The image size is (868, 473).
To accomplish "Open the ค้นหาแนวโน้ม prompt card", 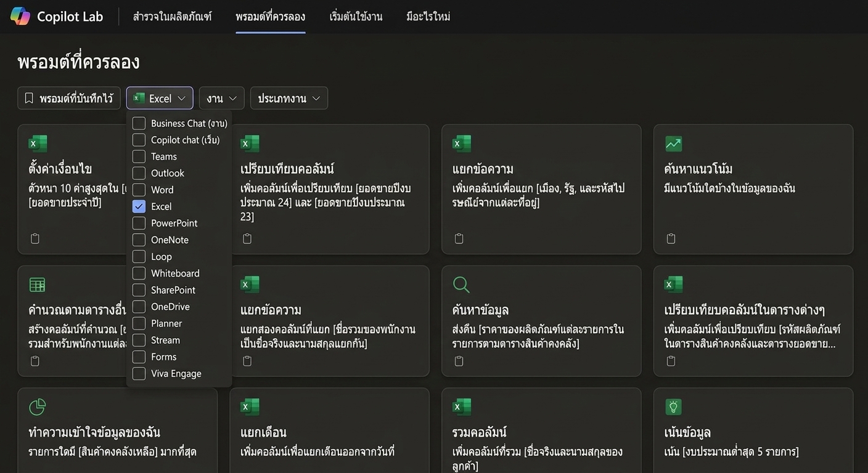I will [753, 189].
